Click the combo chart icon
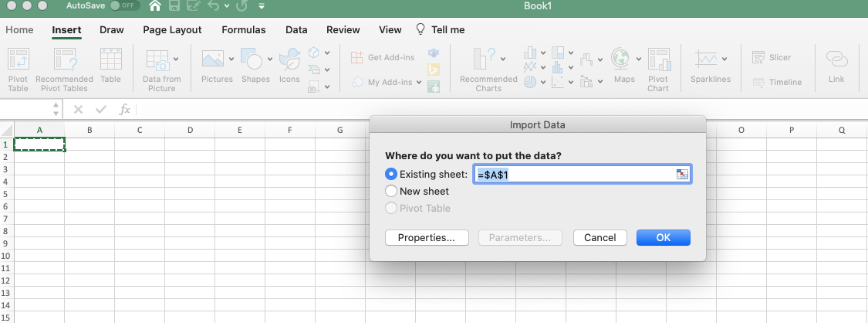868x323 pixels. [587, 82]
